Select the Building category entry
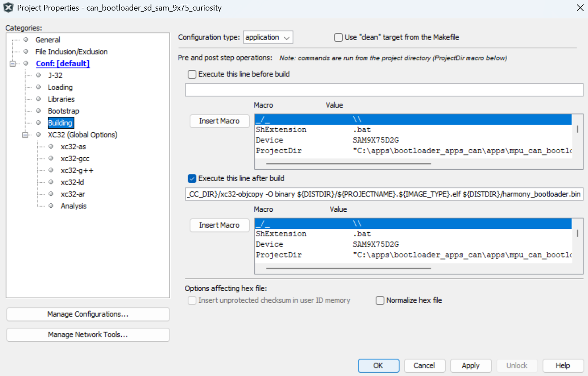Viewport: 588px width, 376px height. [x=60, y=123]
